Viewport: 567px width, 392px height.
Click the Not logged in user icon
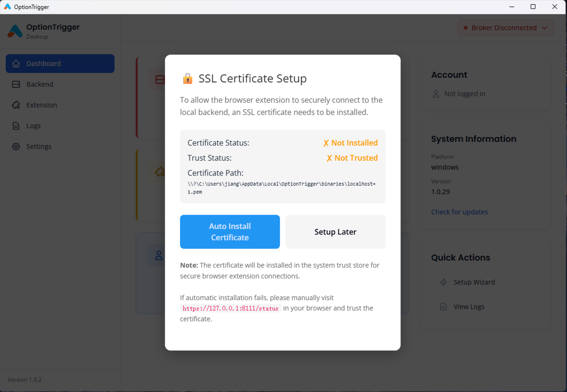436,94
